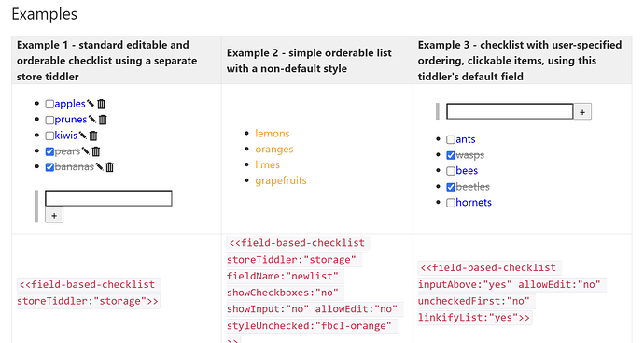The height and width of the screenshot is (343, 644).
Task: Edit kiwis via the pencil icon
Action: pyautogui.click(x=82, y=135)
